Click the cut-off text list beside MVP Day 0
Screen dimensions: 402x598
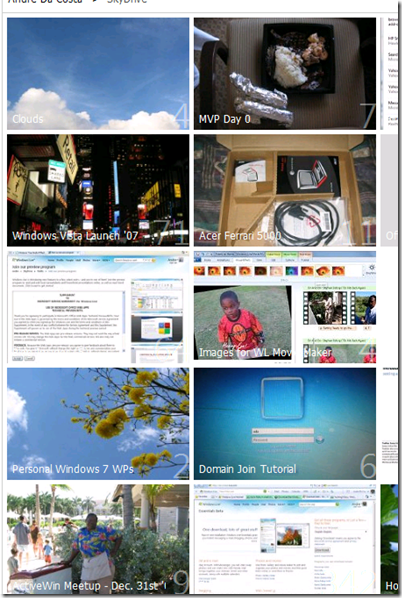[389, 74]
